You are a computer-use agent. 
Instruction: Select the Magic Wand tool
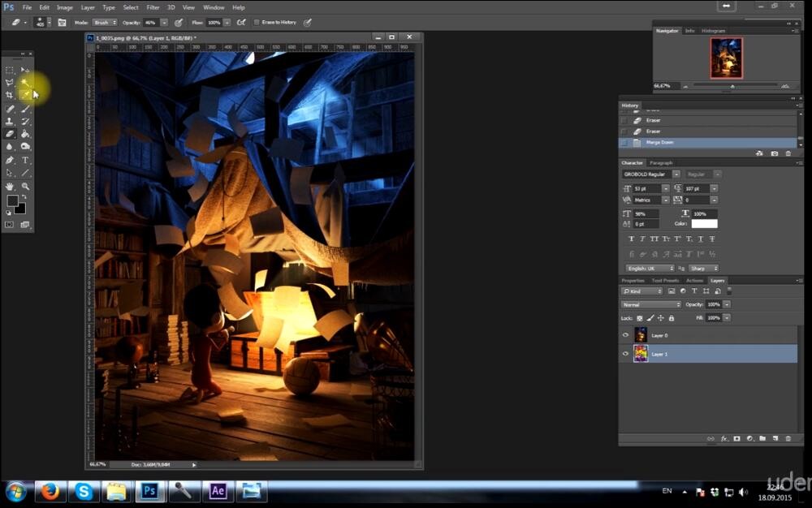(x=25, y=82)
